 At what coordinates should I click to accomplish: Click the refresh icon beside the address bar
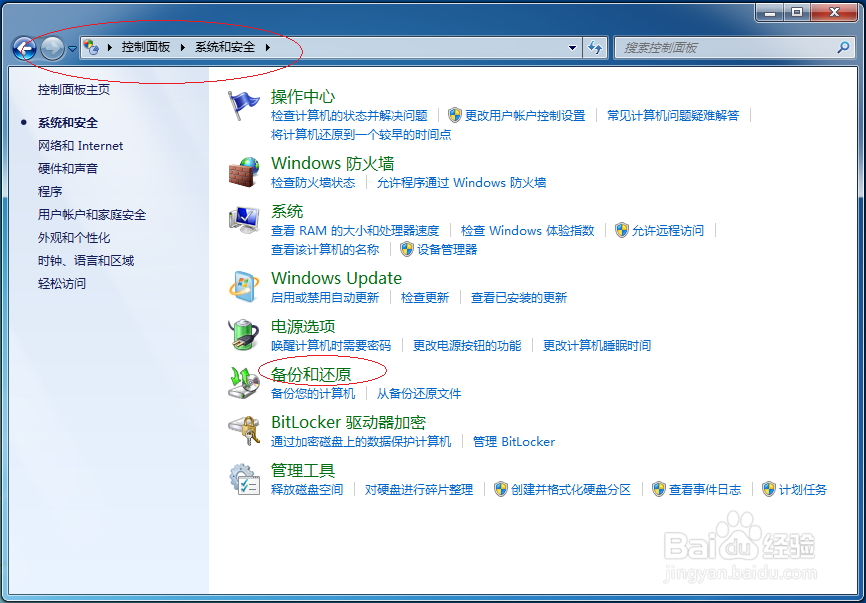coord(595,47)
